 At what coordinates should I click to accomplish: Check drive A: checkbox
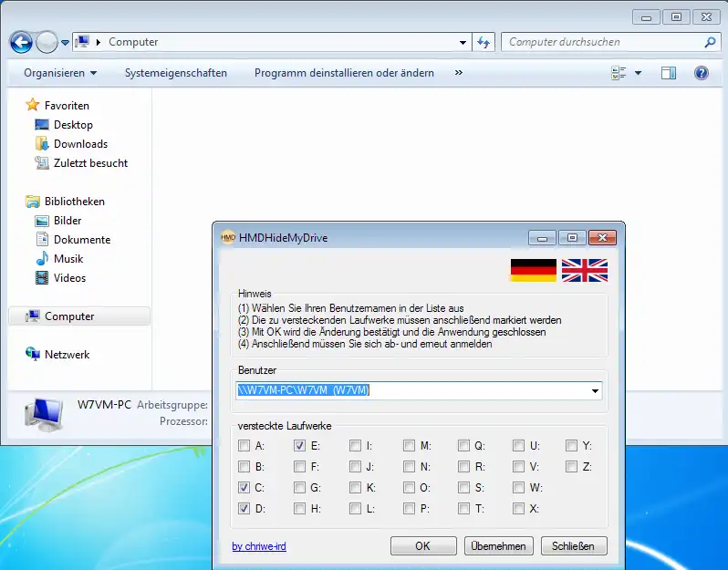(x=244, y=446)
